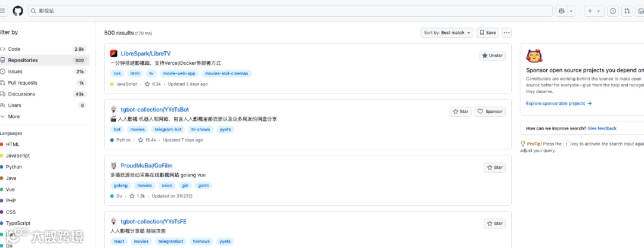The height and width of the screenshot is (248, 644).
Task: Sponsor the YYeTsBot project
Action: coord(490,111)
